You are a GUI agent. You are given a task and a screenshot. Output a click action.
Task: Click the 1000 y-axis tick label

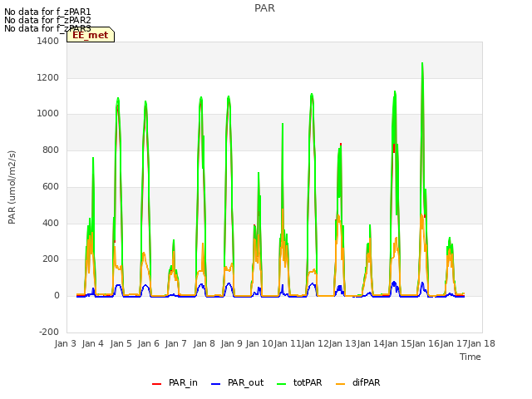tap(48, 114)
